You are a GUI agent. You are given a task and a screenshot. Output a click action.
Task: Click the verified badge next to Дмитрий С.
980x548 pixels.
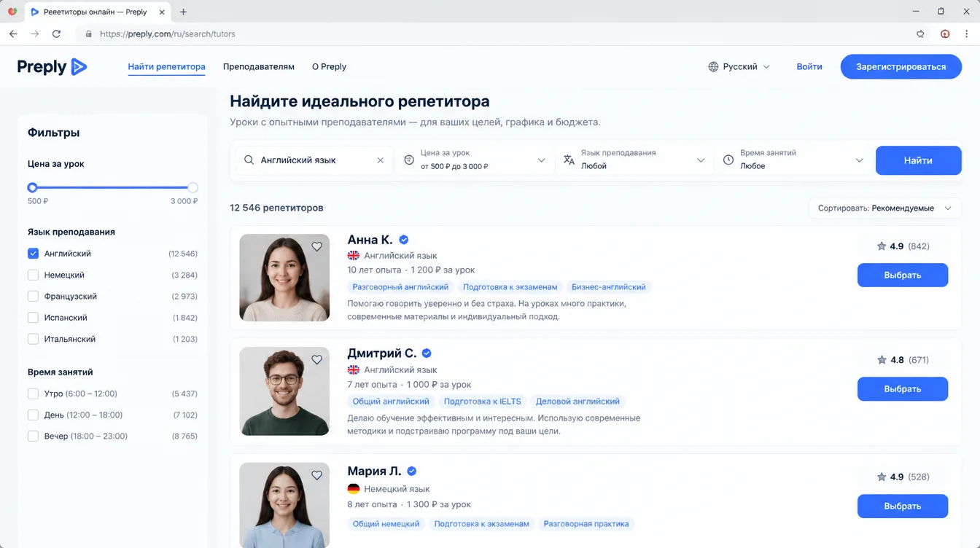(x=427, y=353)
